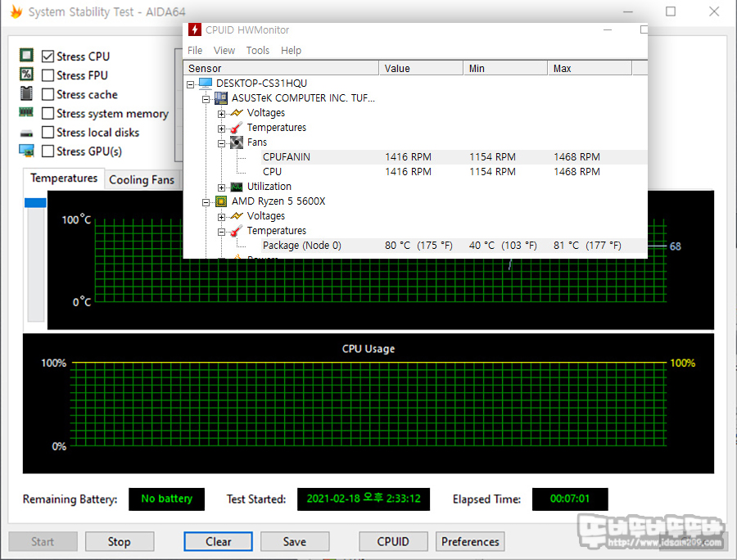Collapse the AMD Ryzen 5 5600X node

coord(206,202)
